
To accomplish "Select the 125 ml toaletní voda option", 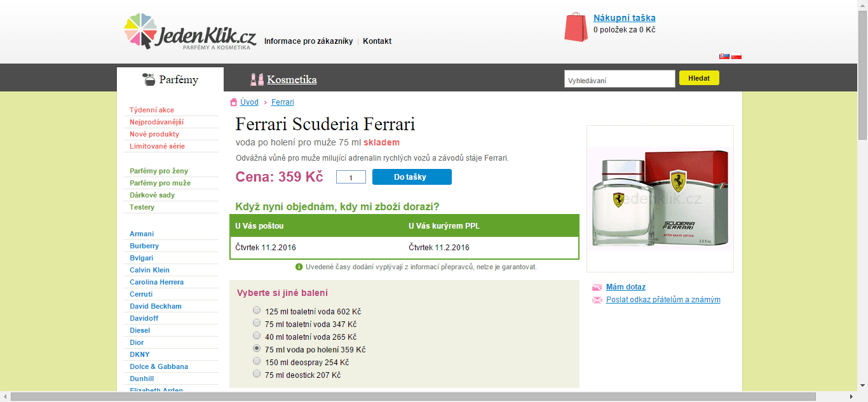I will (x=256, y=310).
